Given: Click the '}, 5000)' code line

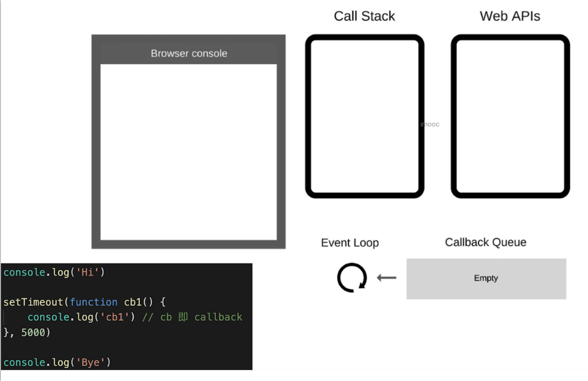Looking at the screenshot, I should pyautogui.click(x=27, y=333).
